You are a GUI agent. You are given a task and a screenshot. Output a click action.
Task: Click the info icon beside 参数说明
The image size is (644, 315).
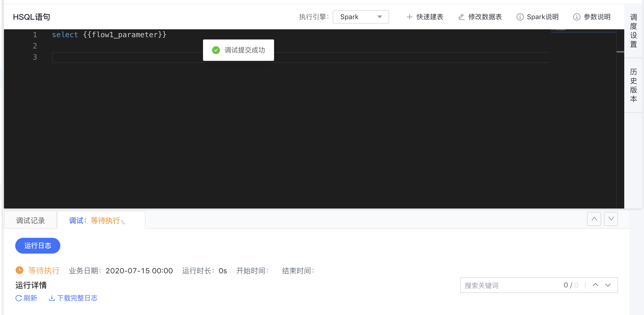(x=577, y=17)
